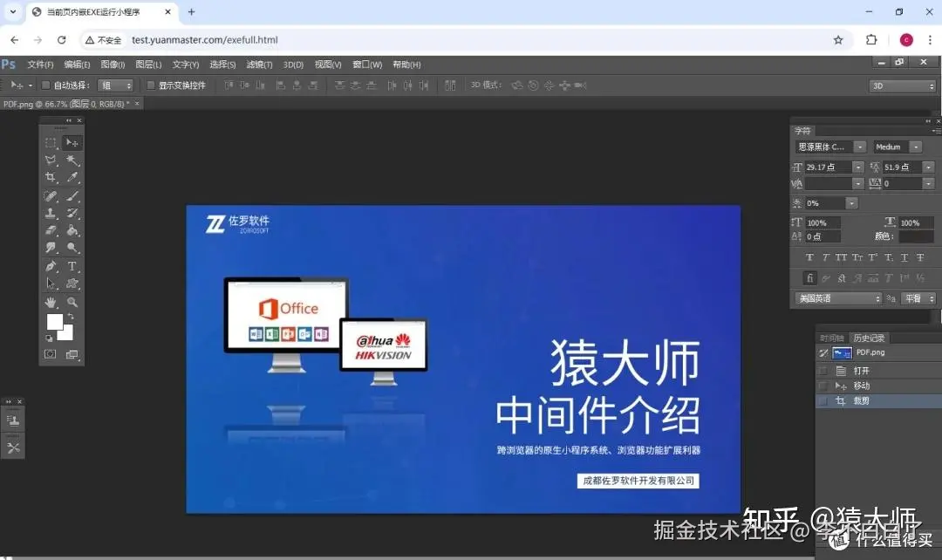This screenshot has height=560, width=942.
Task: Select the Custom Shape tool
Action: point(72,283)
